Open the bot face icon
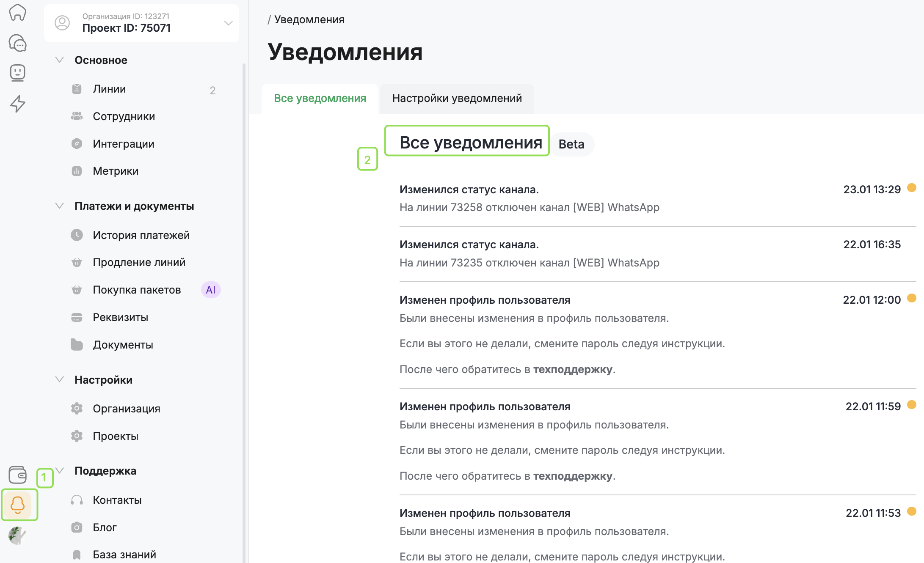 click(x=17, y=73)
